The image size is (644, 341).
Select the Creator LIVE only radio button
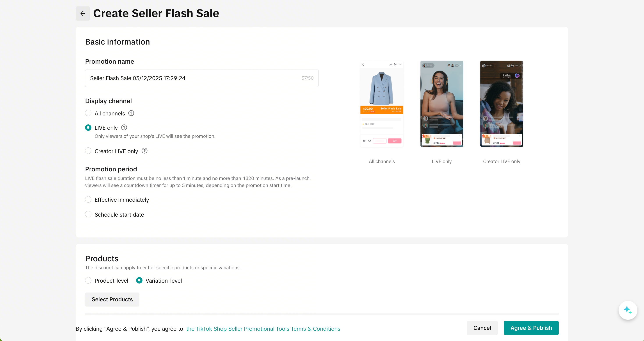pos(88,151)
